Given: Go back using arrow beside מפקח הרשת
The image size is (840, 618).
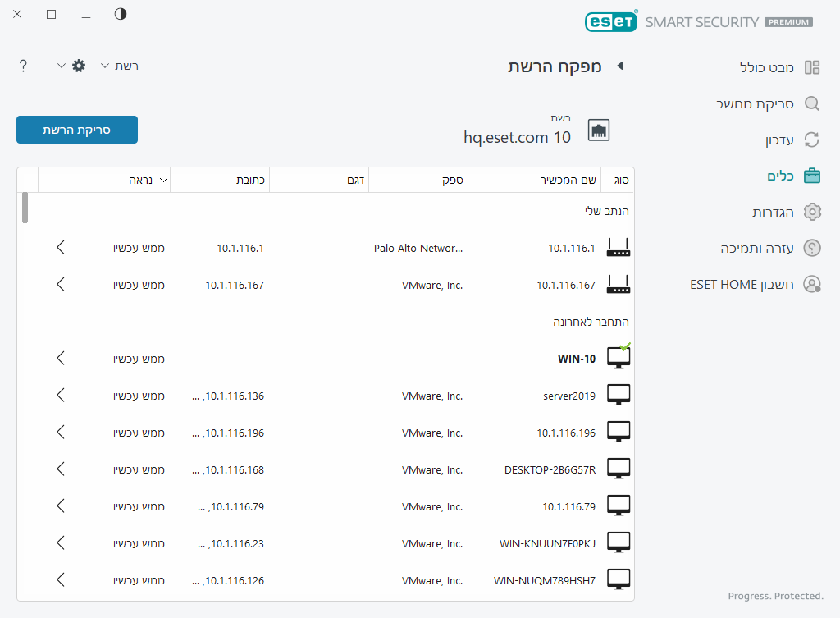Looking at the screenshot, I should point(620,66).
